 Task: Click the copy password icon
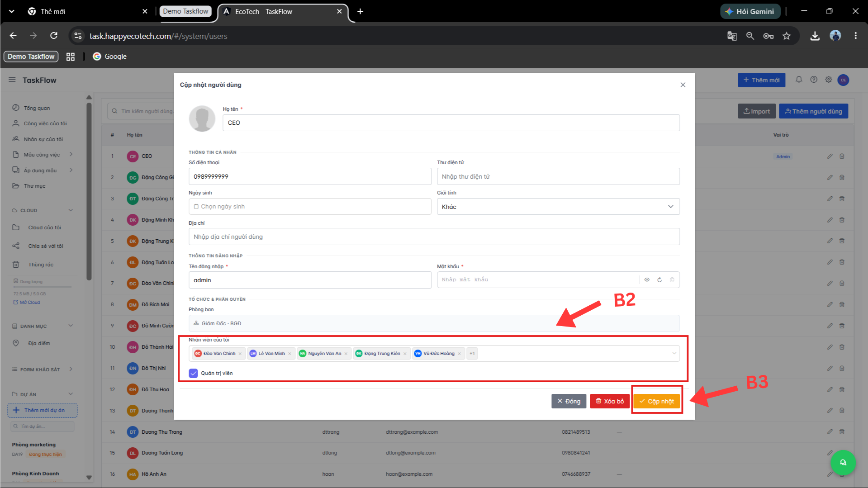pyautogui.click(x=672, y=280)
